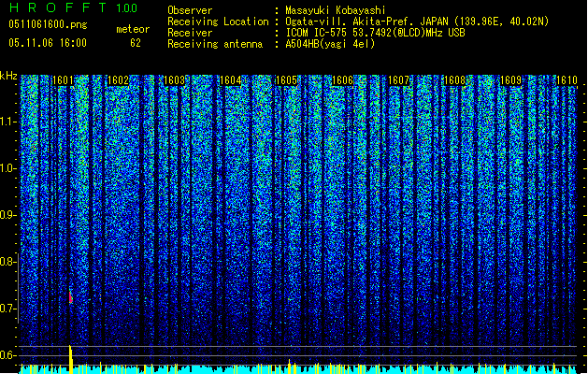Click the red meteor echo in spectrogram
Screen dimensions: 588x374
(x=70, y=296)
